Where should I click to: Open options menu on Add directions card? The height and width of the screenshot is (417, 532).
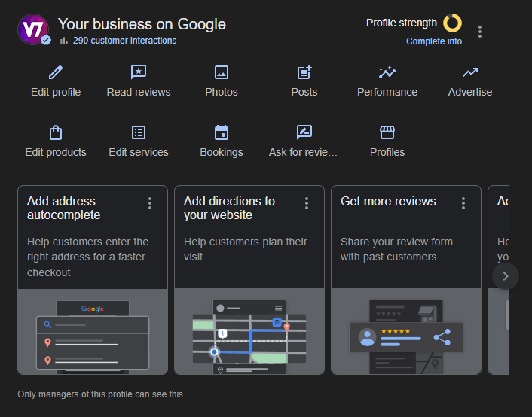(307, 203)
